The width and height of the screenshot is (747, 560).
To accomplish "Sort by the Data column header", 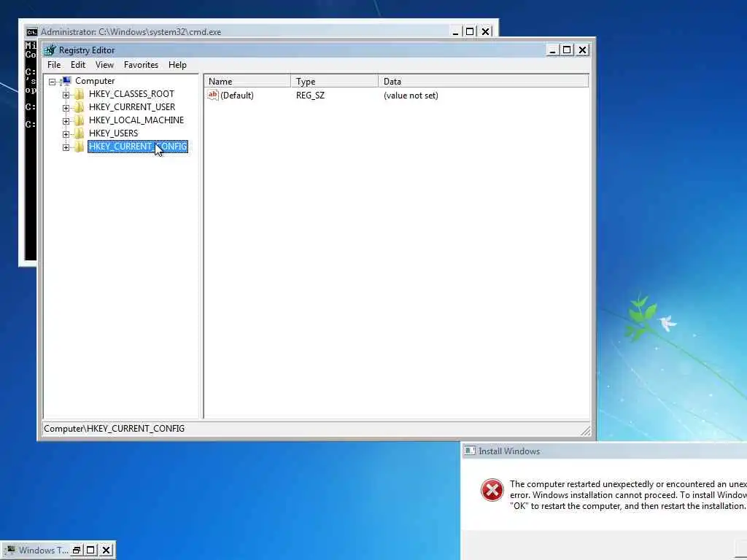I will [484, 82].
